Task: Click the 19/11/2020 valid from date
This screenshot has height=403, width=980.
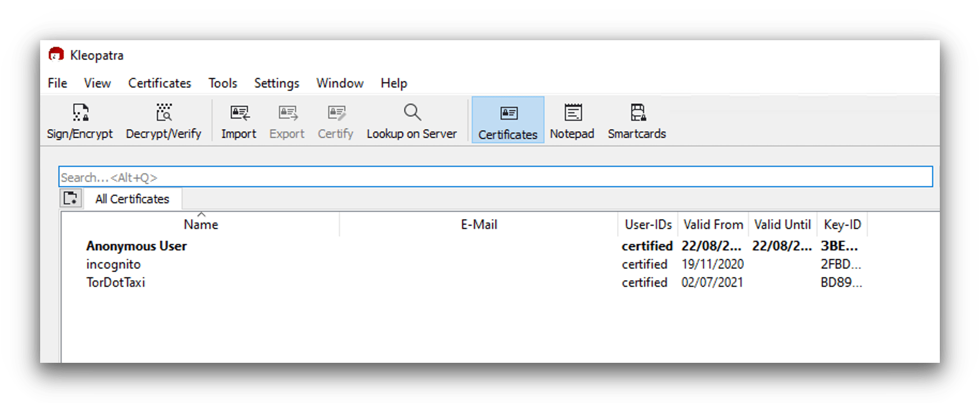Action: tap(713, 264)
